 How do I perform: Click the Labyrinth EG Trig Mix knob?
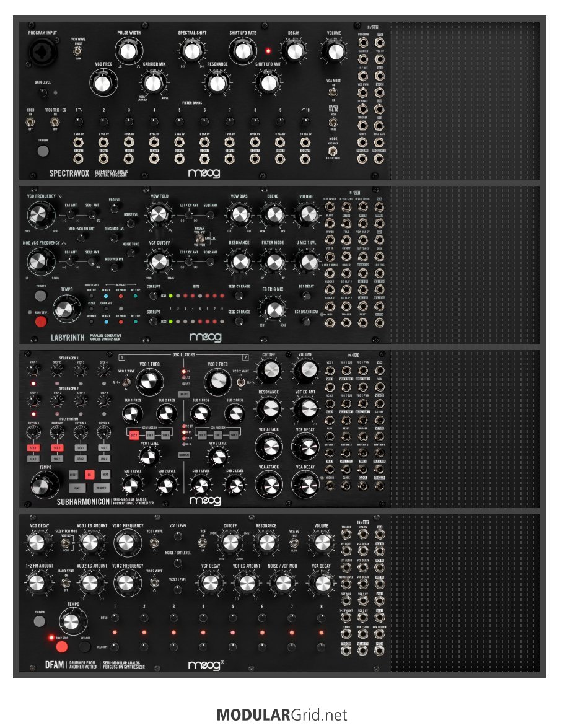pyautogui.click(x=273, y=310)
